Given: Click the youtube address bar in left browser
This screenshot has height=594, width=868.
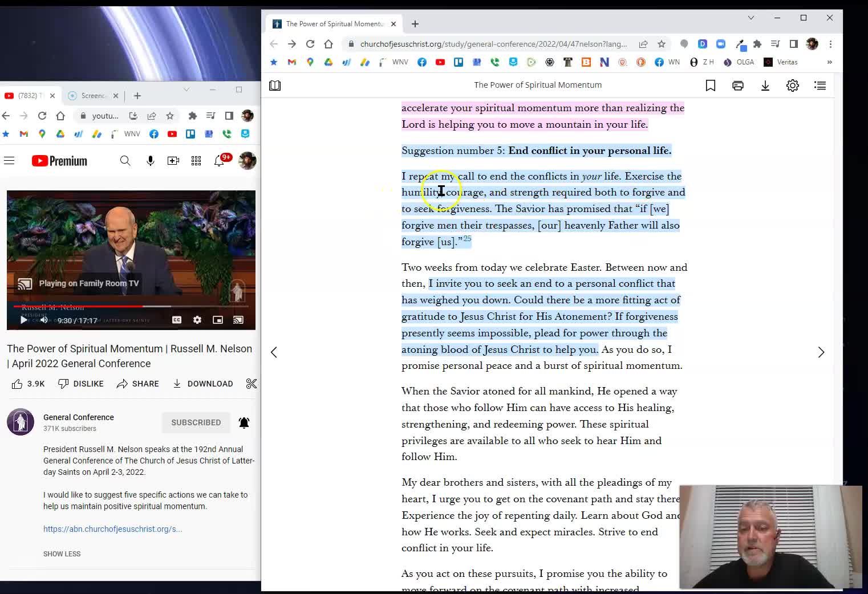Looking at the screenshot, I should pyautogui.click(x=106, y=116).
